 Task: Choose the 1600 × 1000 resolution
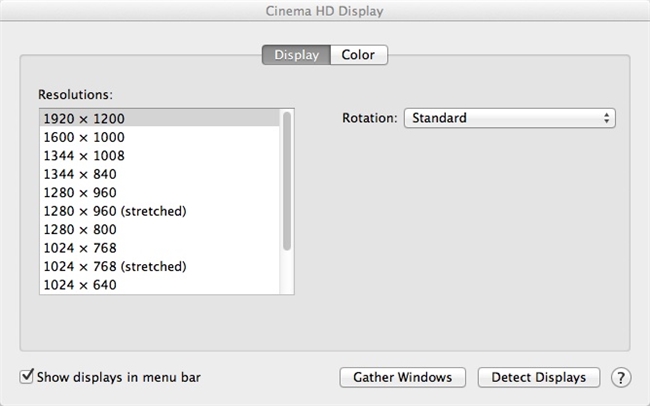tap(84, 137)
